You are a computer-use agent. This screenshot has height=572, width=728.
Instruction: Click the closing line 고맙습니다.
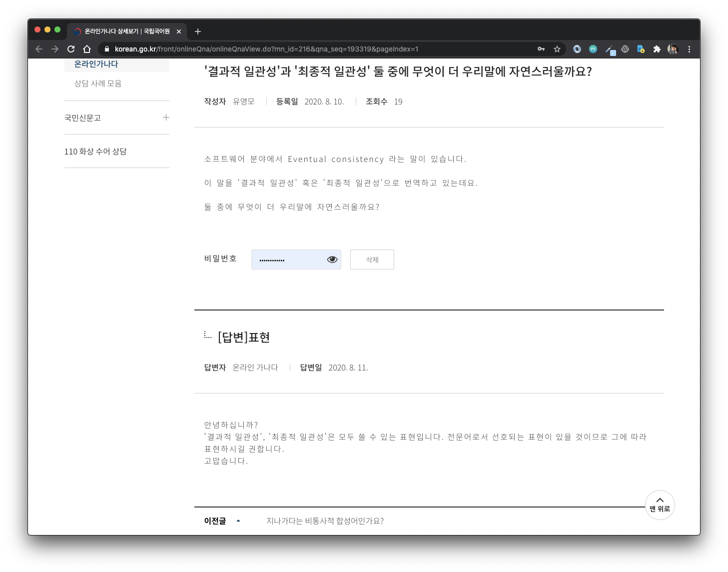[x=226, y=461]
